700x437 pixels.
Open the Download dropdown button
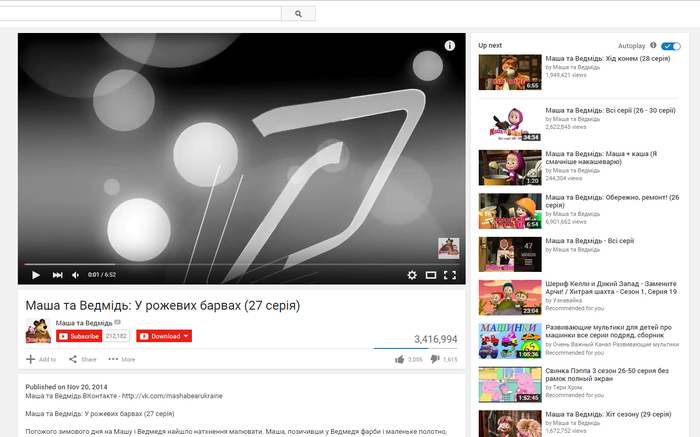tap(164, 336)
